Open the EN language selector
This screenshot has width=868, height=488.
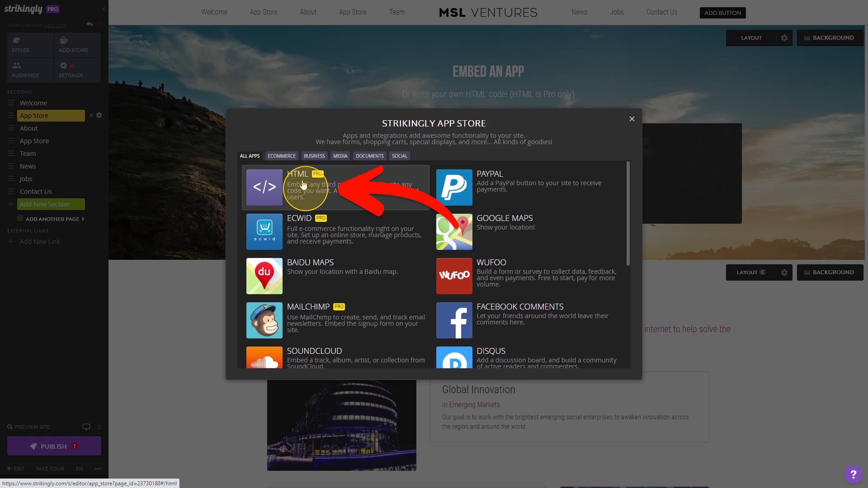80,469
